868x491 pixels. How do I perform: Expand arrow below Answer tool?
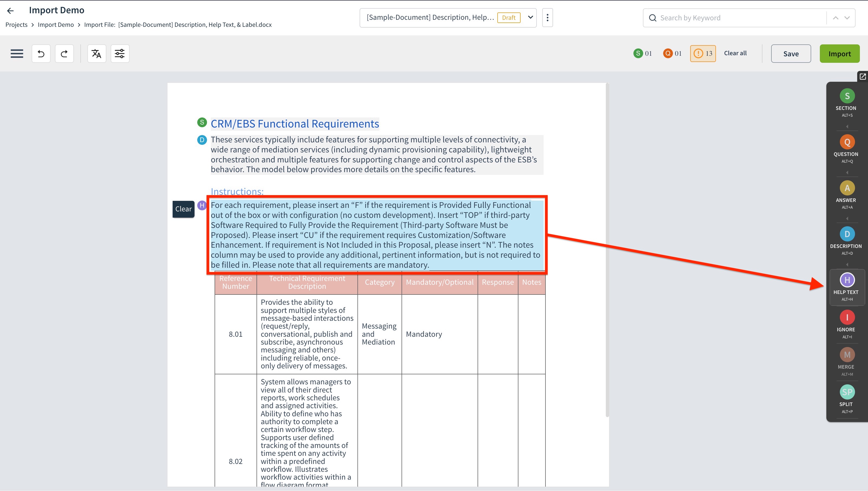point(847,218)
